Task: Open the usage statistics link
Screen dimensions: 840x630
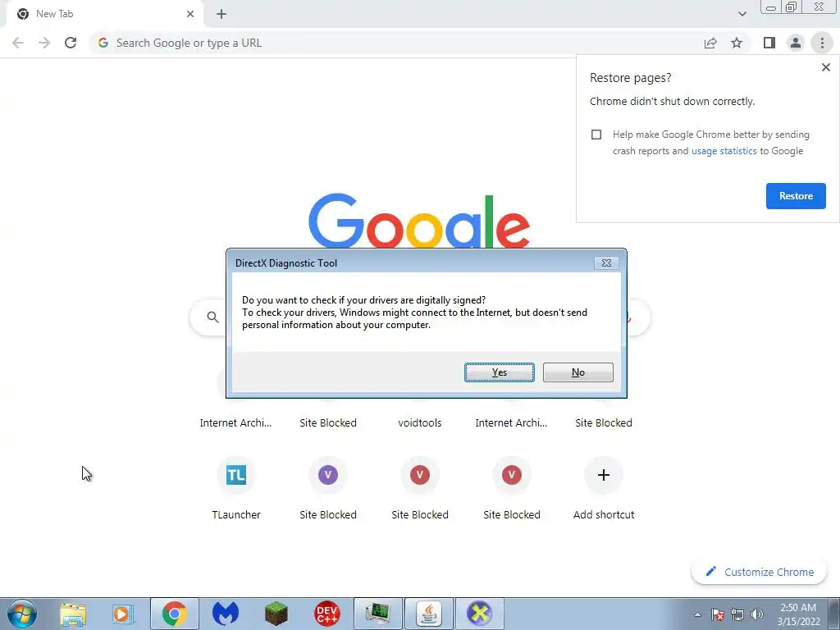Action: click(x=724, y=151)
